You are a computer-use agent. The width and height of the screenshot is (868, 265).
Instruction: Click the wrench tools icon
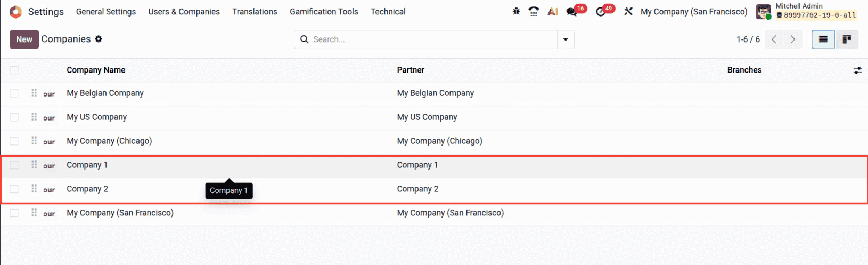pyautogui.click(x=628, y=11)
